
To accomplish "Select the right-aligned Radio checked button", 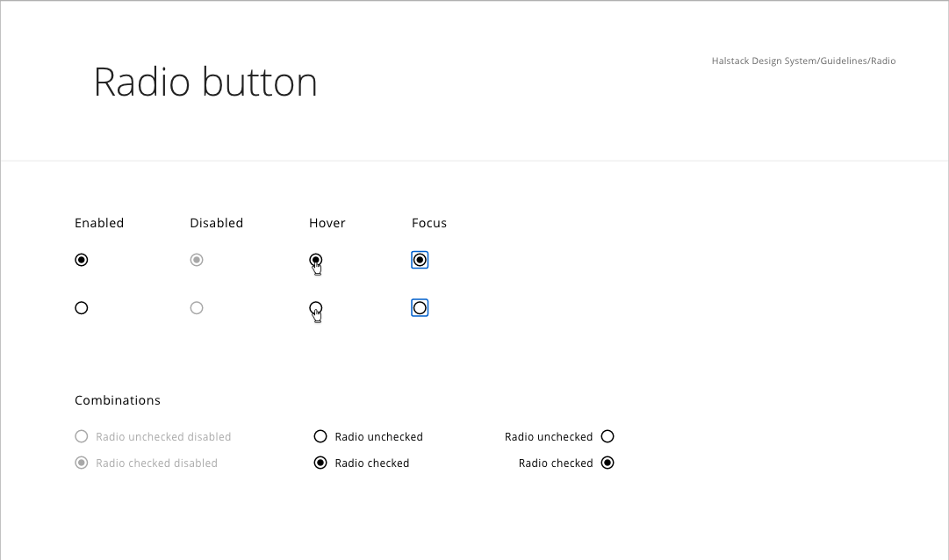I will pyautogui.click(x=608, y=463).
